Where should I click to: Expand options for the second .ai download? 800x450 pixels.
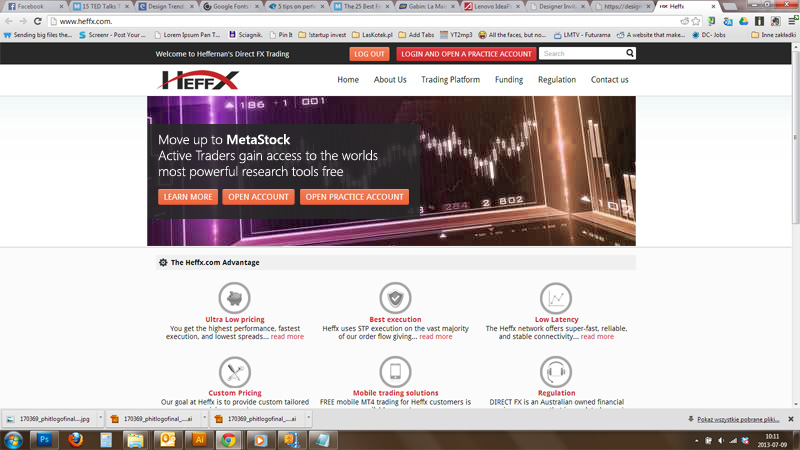pyautogui.click(x=204, y=418)
